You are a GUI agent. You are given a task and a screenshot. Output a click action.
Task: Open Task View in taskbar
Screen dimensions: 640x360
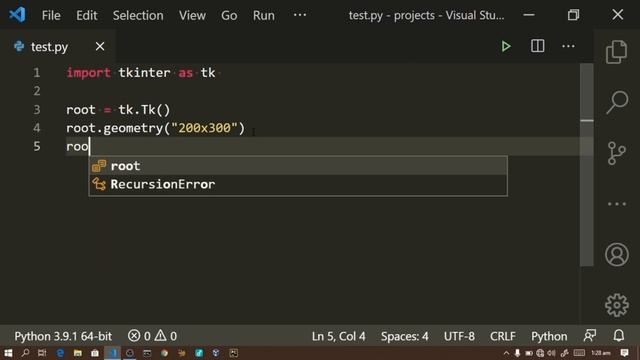click(x=42, y=353)
